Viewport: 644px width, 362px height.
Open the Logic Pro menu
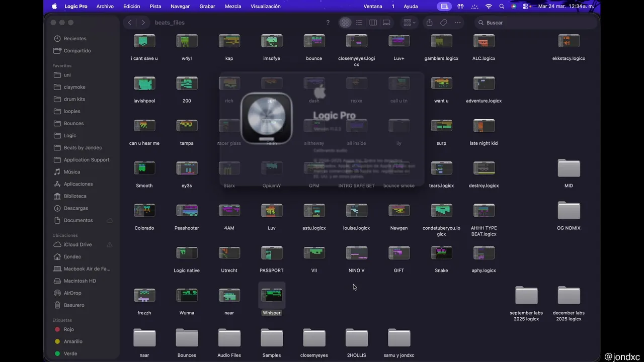[76, 6]
